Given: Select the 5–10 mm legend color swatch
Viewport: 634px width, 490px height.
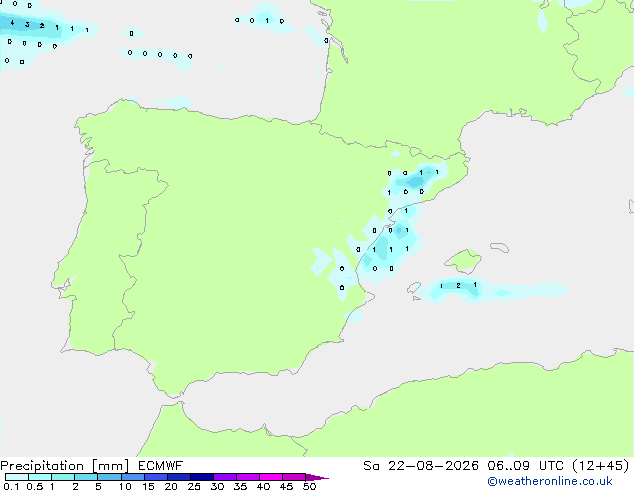Looking at the screenshot, I should point(109,477).
